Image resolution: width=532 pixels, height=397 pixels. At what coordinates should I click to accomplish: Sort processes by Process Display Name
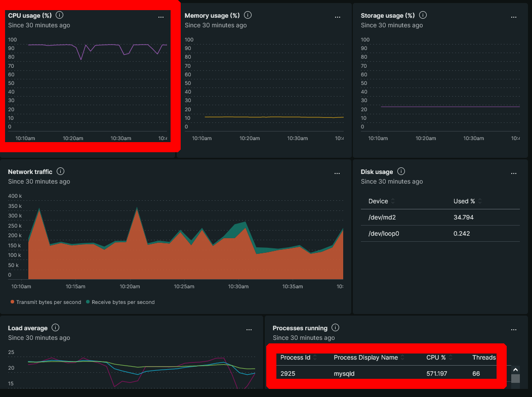[x=369, y=358]
